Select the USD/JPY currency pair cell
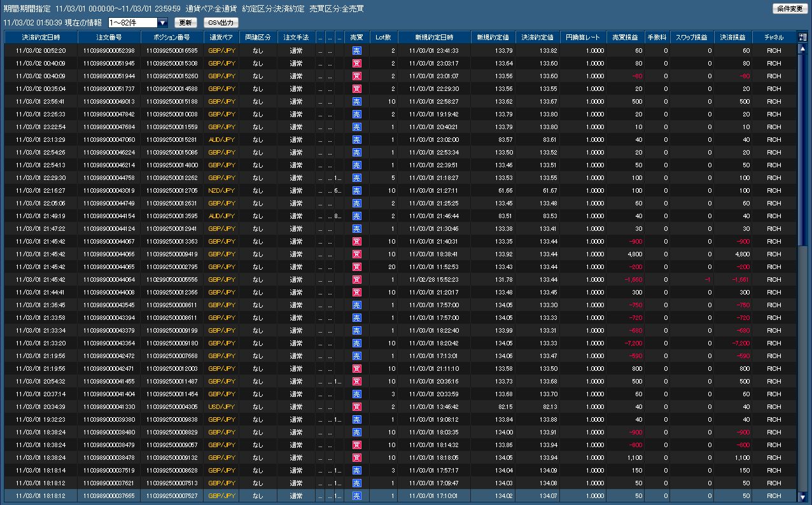Image resolution: width=812 pixels, height=505 pixels. [221, 406]
